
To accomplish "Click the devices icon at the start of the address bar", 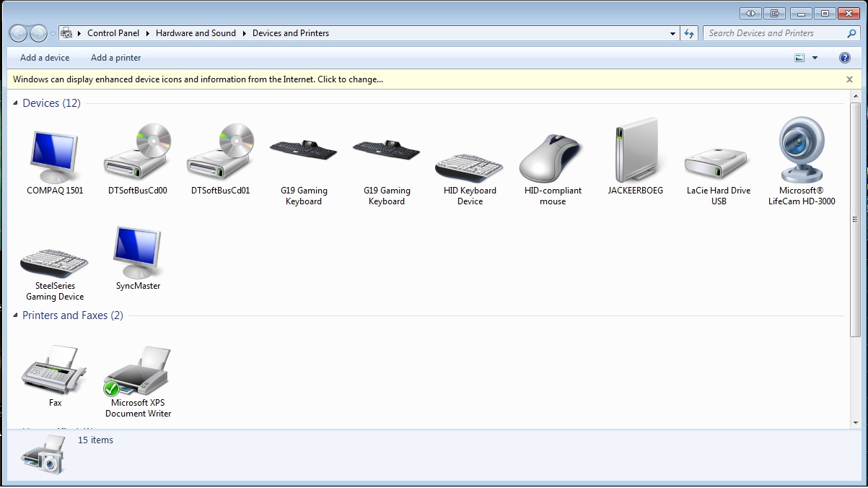I will pos(66,33).
